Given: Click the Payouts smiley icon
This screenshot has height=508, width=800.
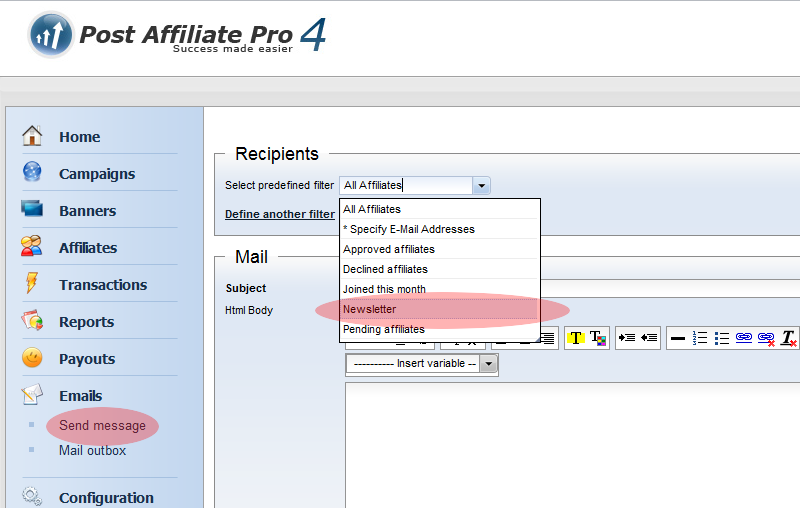Looking at the screenshot, I should 32,358.
